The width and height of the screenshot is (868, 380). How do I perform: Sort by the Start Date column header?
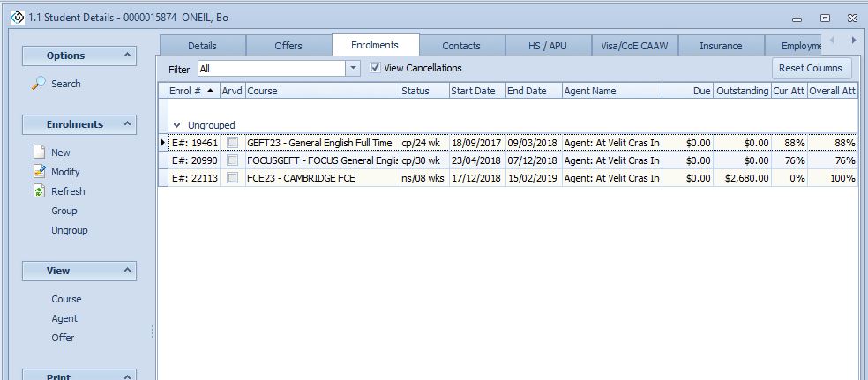474,91
